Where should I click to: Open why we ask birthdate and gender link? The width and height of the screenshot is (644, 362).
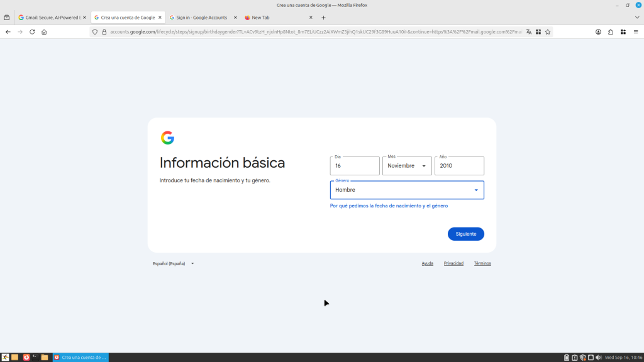[x=389, y=206]
